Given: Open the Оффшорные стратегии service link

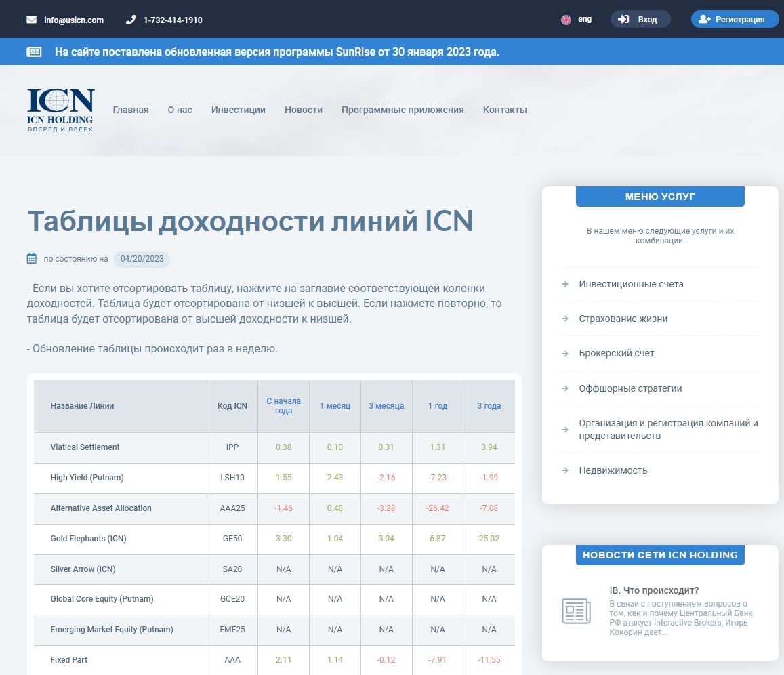Looking at the screenshot, I should point(630,388).
